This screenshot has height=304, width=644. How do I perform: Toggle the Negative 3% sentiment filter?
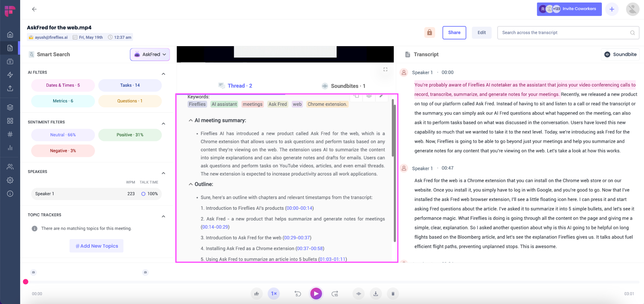[63, 150]
